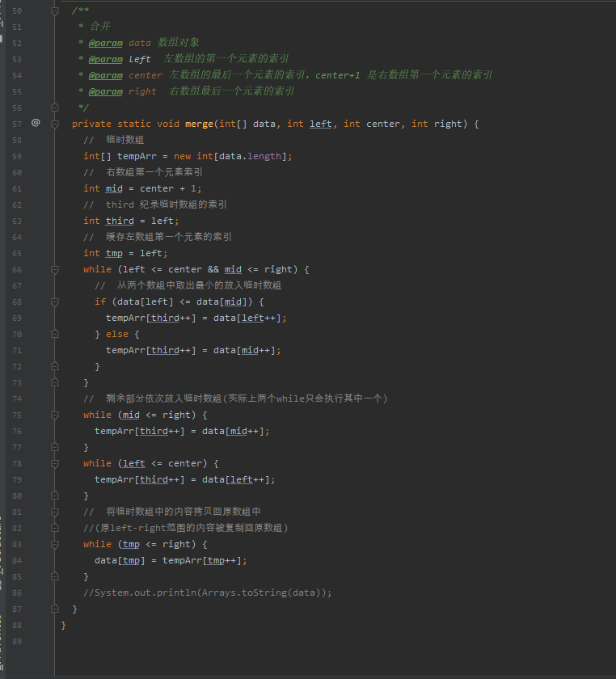Click the @ override gutter icon on line 57

click(36, 123)
